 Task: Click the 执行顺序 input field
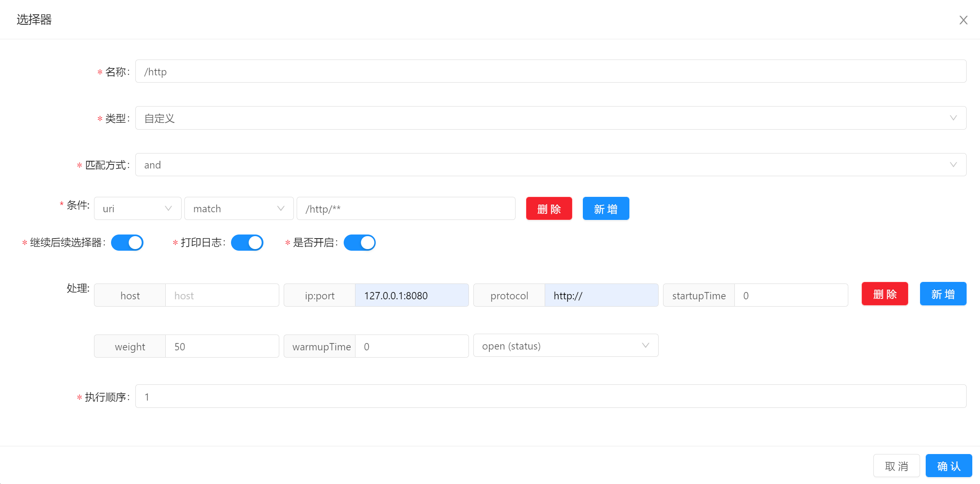pos(550,397)
